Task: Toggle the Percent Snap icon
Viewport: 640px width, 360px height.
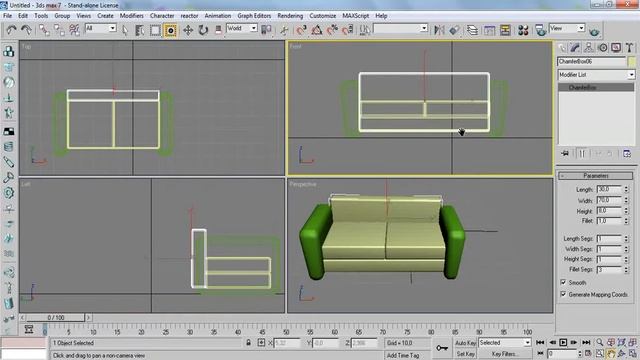Action: tap(332, 30)
